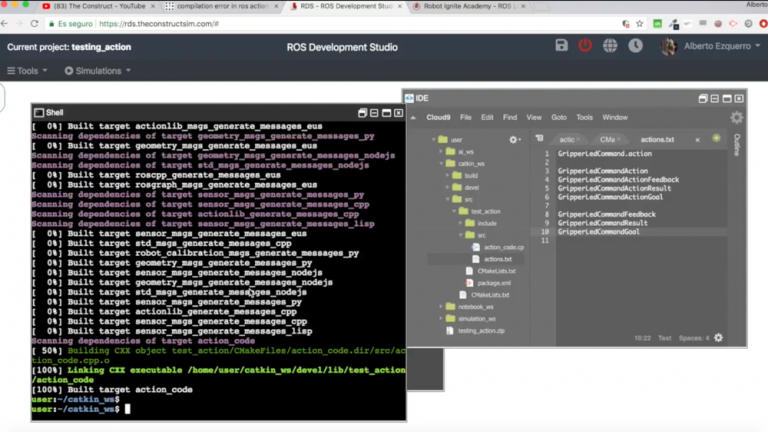Click the color picker eyedropper extension icon

tap(674, 24)
